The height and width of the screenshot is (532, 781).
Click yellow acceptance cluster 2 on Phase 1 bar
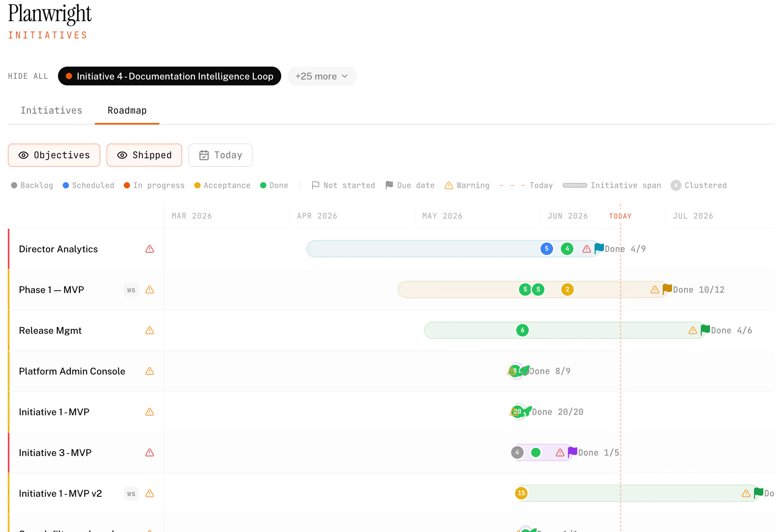(x=568, y=290)
